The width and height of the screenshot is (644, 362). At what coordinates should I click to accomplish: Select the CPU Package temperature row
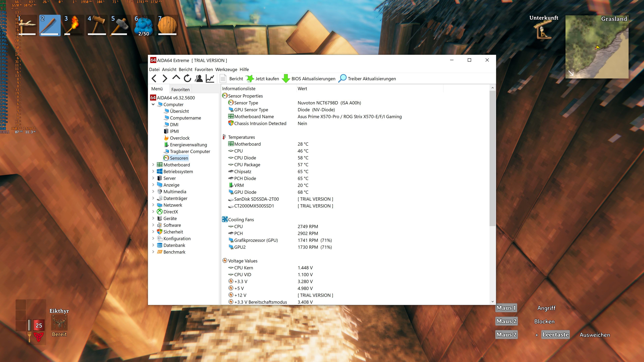[355, 165]
